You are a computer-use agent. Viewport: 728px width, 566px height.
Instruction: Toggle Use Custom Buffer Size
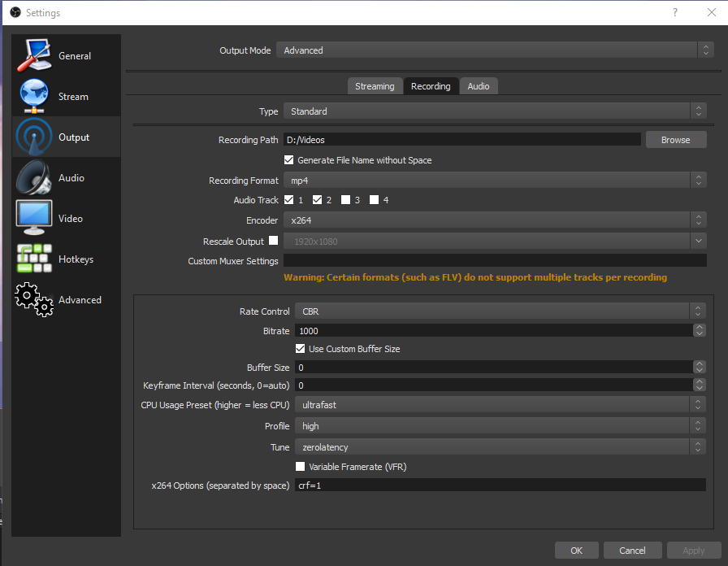pos(300,349)
